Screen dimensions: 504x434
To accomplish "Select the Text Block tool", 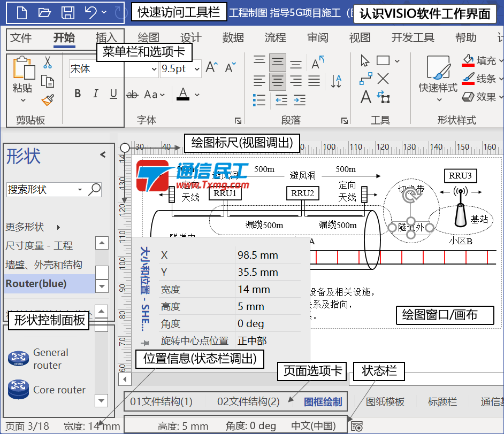I will pyautogui.click(x=384, y=97).
